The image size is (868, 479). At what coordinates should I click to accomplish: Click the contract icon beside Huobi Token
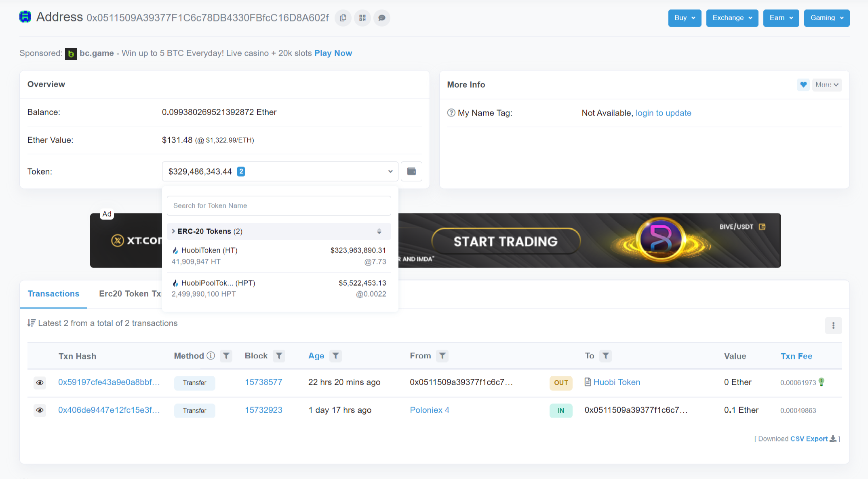click(588, 382)
